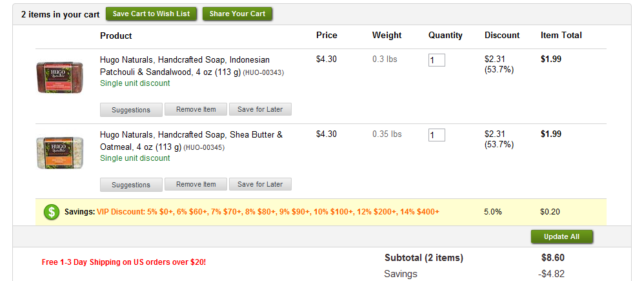Click Single unit discount under Patchouli soap
Screen dimensions: 644x281
(x=135, y=83)
